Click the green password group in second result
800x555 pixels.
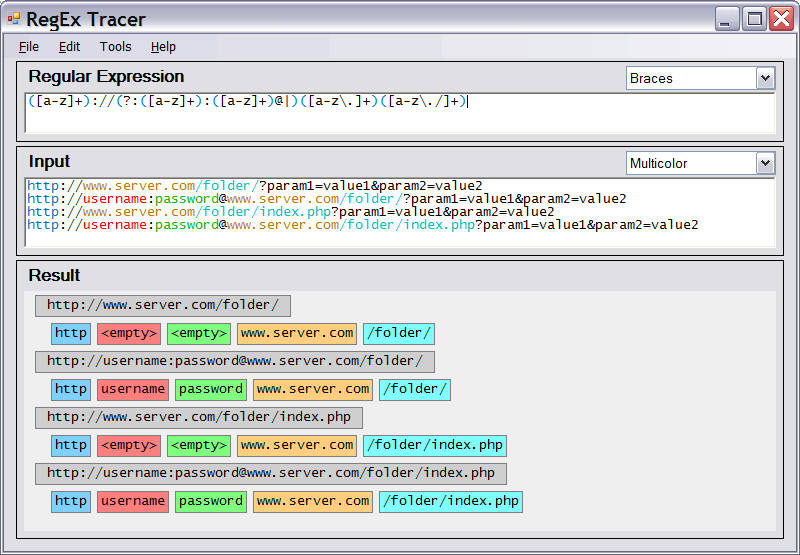tap(211, 390)
